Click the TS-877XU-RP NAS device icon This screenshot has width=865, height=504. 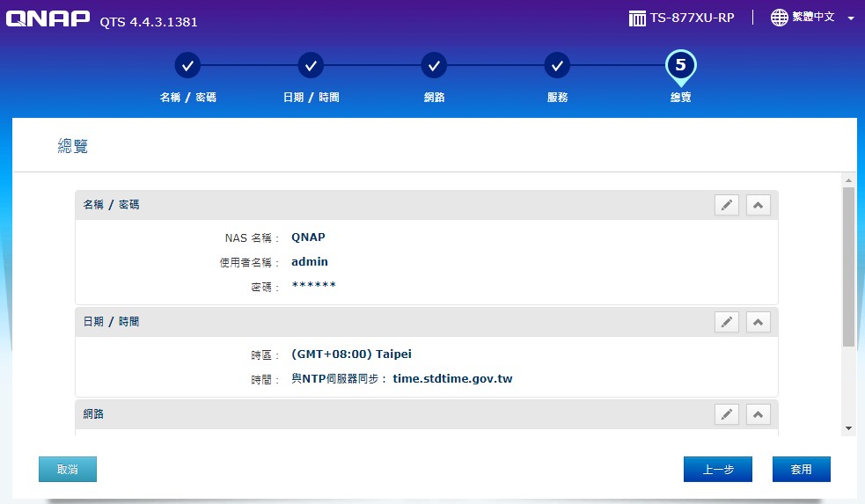[x=637, y=18]
